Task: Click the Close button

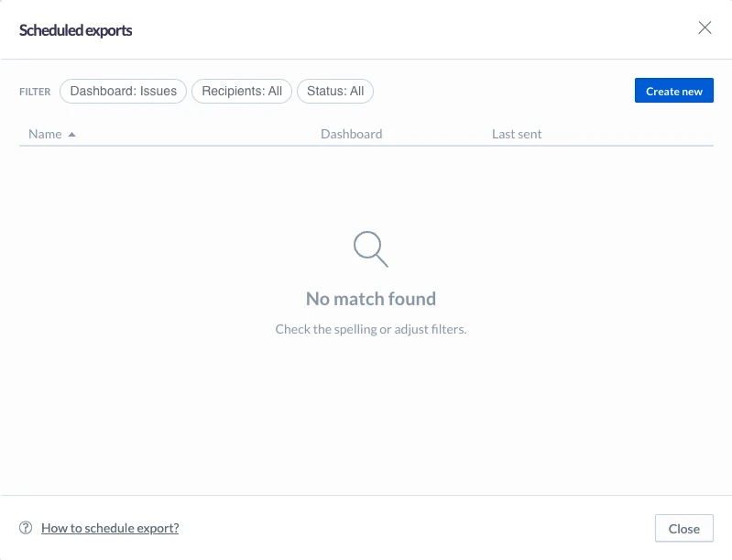Action: pos(684,528)
